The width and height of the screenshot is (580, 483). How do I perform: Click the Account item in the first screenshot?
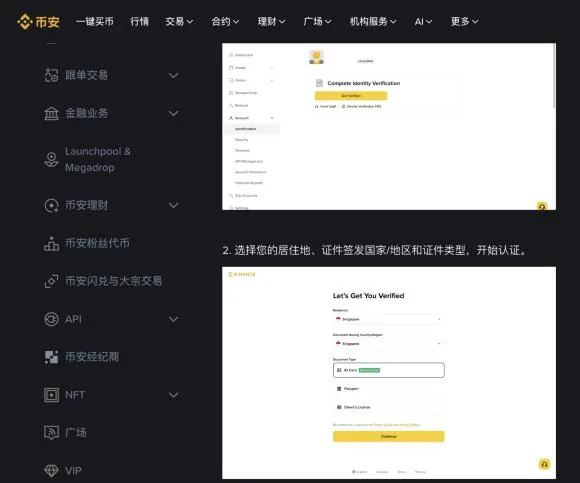[x=252, y=118]
